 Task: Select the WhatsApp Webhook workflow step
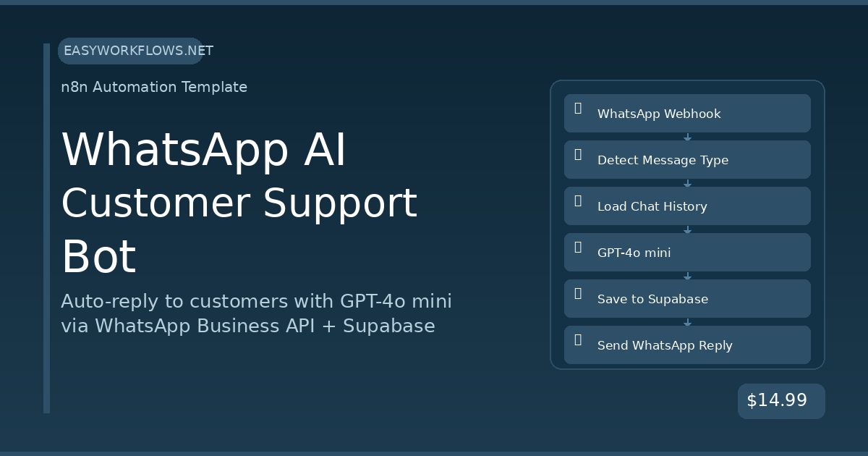coord(659,114)
